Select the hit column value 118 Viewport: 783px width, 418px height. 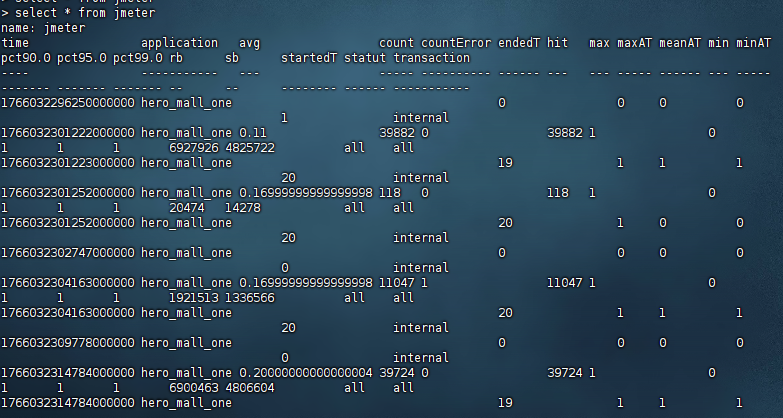tap(557, 193)
